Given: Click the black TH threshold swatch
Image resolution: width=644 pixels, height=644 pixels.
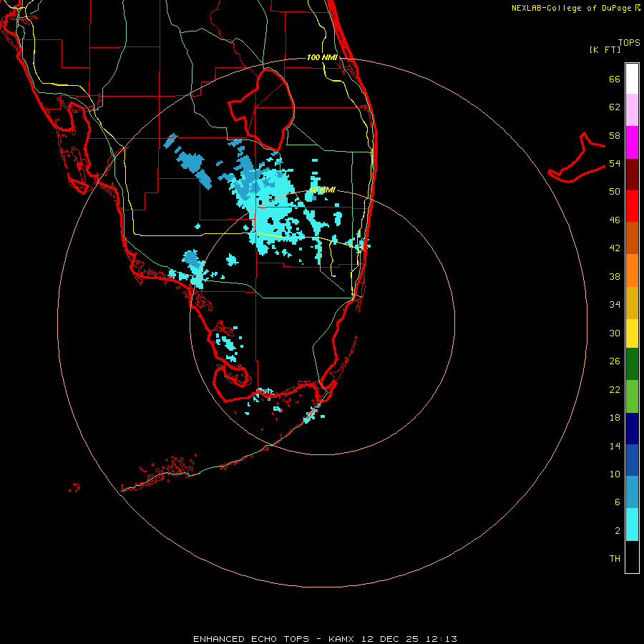Looking at the screenshot, I should [x=632, y=557].
